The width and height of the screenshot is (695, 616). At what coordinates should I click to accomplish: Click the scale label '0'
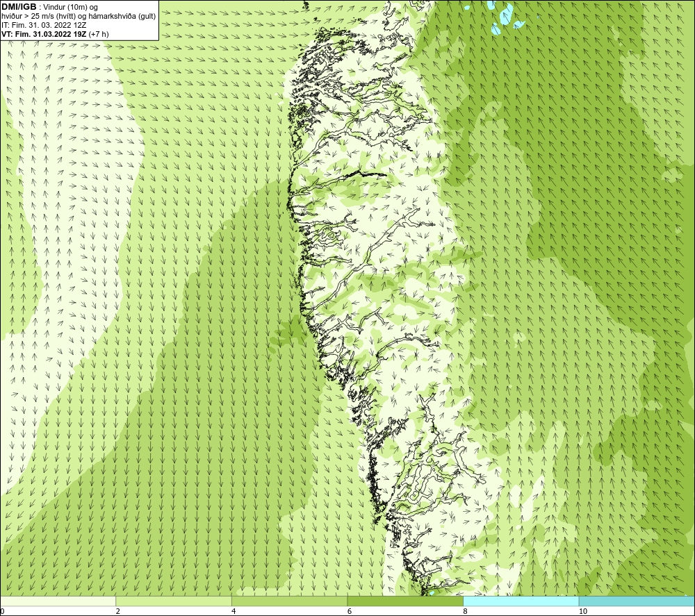pyautogui.click(x=2, y=611)
